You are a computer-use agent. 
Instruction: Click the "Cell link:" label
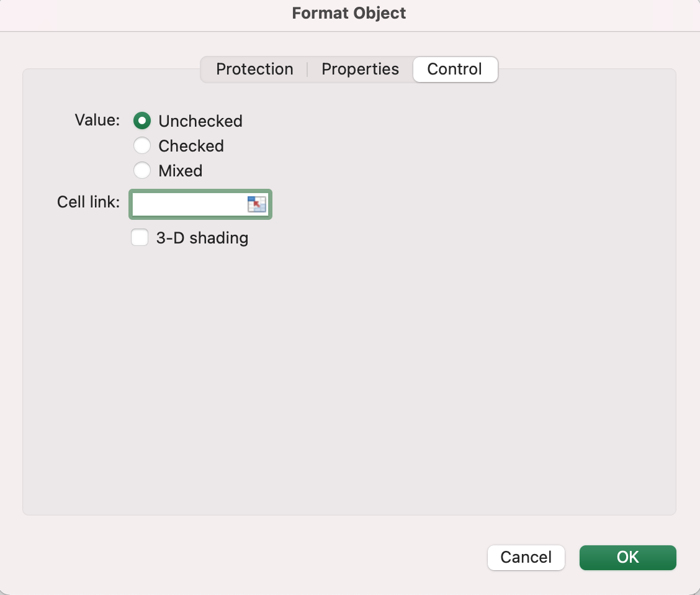point(88,202)
